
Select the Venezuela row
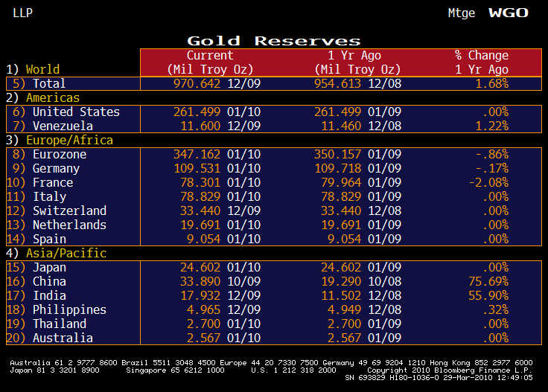coord(63,126)
